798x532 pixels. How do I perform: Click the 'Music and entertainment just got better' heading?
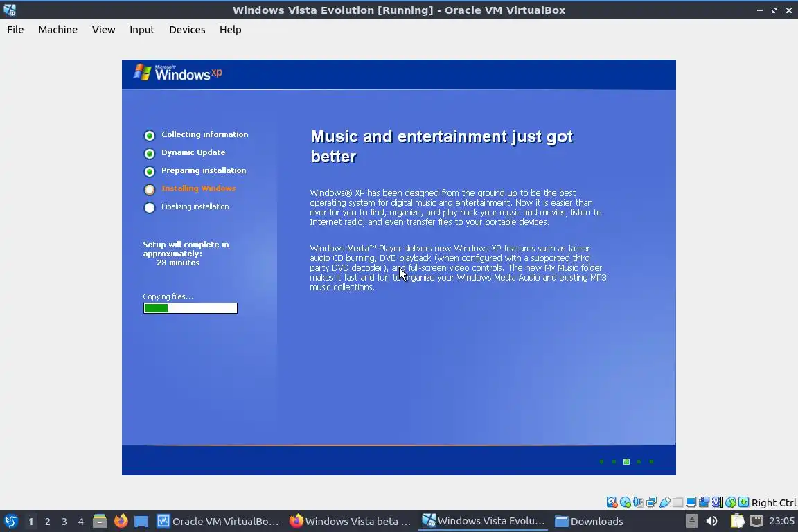click(x=442, y=146)
